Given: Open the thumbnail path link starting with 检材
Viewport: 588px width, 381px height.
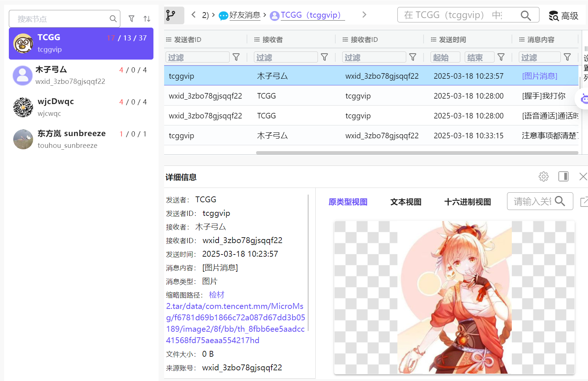Looking at the screenshot, I should pyautogui.click(x=235, y=318).
